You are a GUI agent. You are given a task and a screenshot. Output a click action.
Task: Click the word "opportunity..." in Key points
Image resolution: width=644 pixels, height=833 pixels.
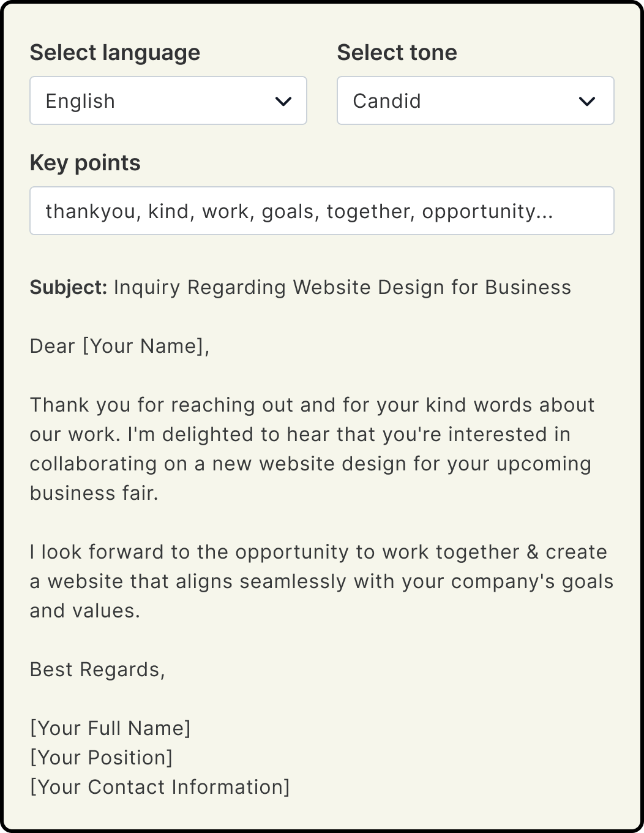[487, 211]
